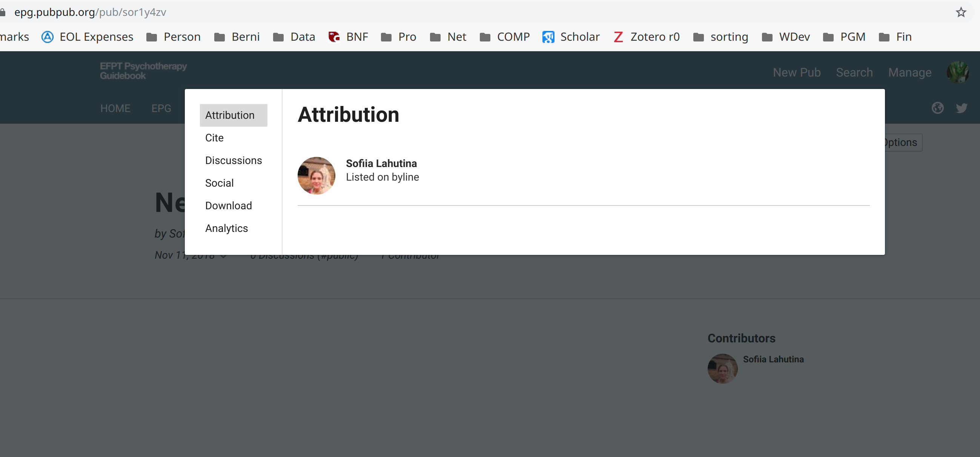Switch to the Cite tab
This screenshot has width=980, height=457.
[214, 138]
